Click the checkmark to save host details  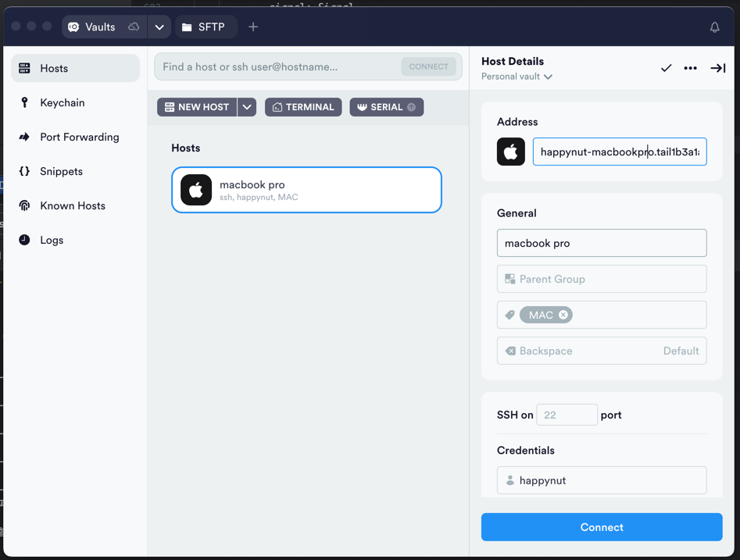coord(666,68)
